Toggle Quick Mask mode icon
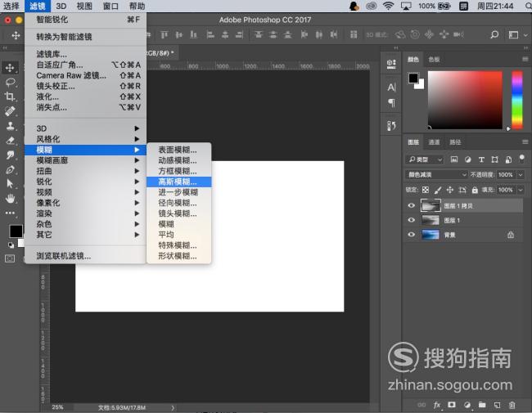 point(10,258)
